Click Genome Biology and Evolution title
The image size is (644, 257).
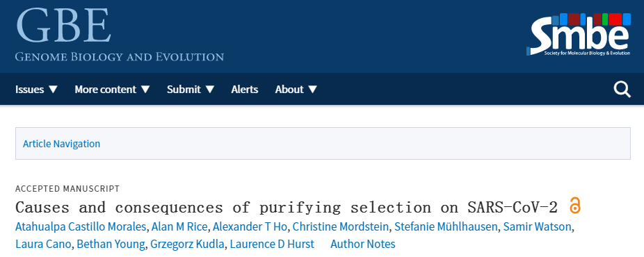(120, 56)
